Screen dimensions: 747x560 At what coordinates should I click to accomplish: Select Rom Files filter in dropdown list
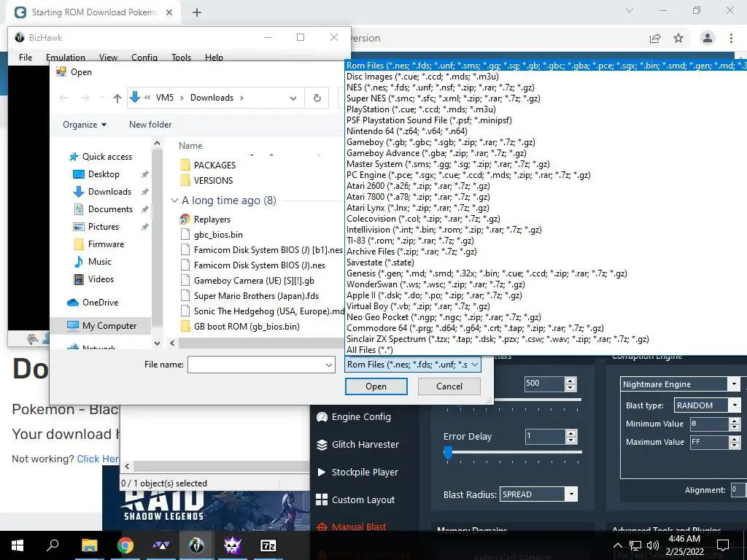[x=546, y=65]
